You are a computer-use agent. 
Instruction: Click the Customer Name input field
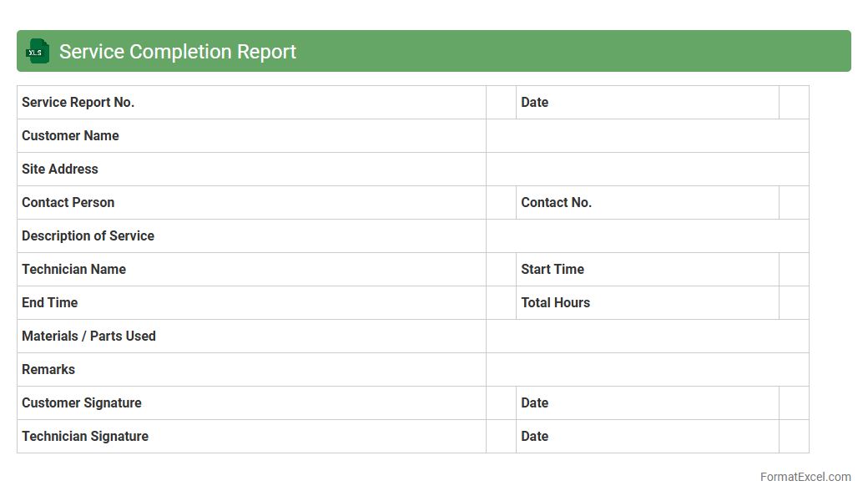[647, 135]
